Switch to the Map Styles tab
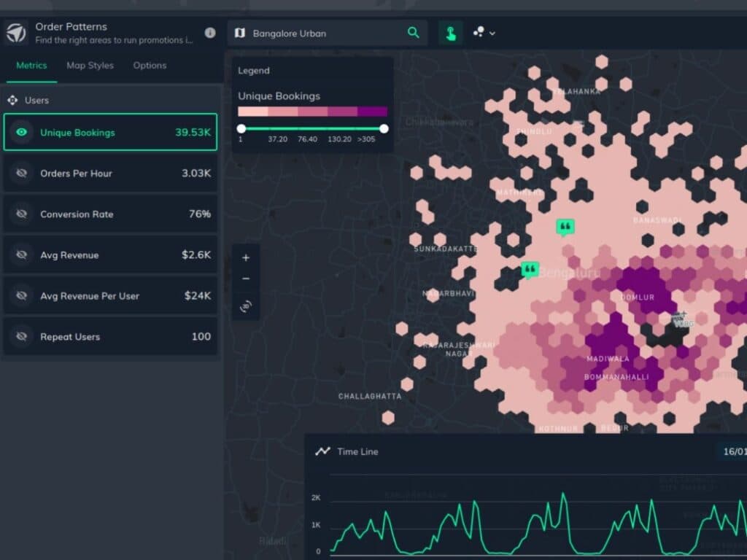The width and height of the screenshot is (747, 560). (x=90, y=66)
